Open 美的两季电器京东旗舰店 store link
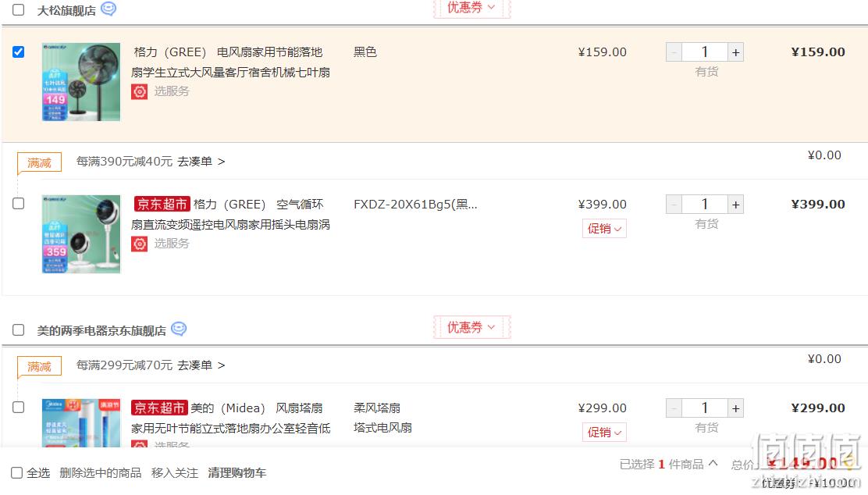Image resolution: width=868 pixels, height=495 pixels. 101,330
